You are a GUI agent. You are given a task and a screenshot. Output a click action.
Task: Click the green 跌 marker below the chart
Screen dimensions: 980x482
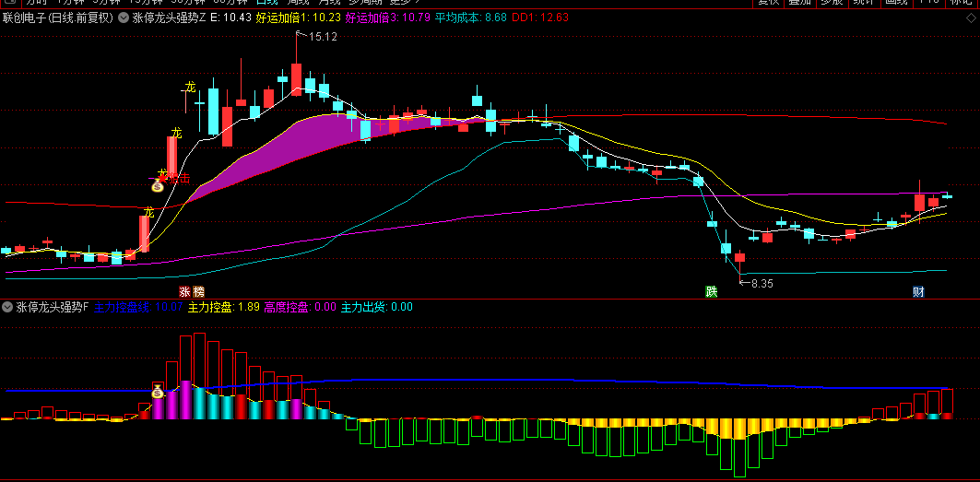point(711,291)
